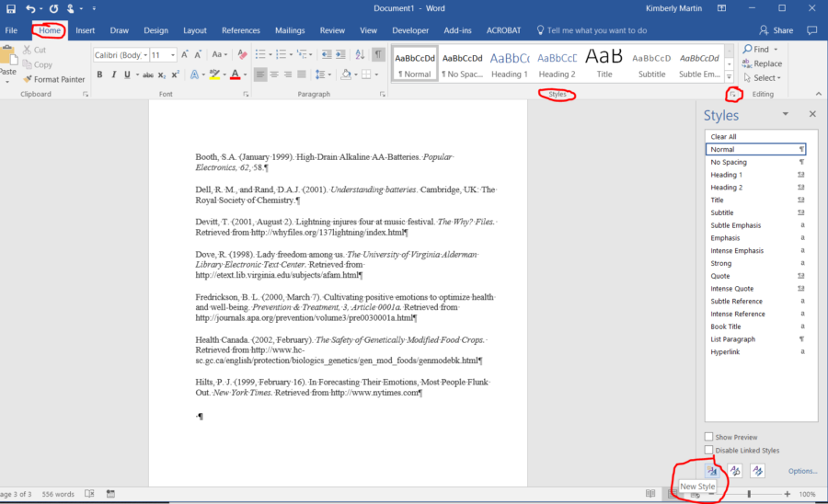Image resolution: width=828 pixels, height=504 pixels.
Task: Center the paragraph text
Action: [x=274, y=74]
